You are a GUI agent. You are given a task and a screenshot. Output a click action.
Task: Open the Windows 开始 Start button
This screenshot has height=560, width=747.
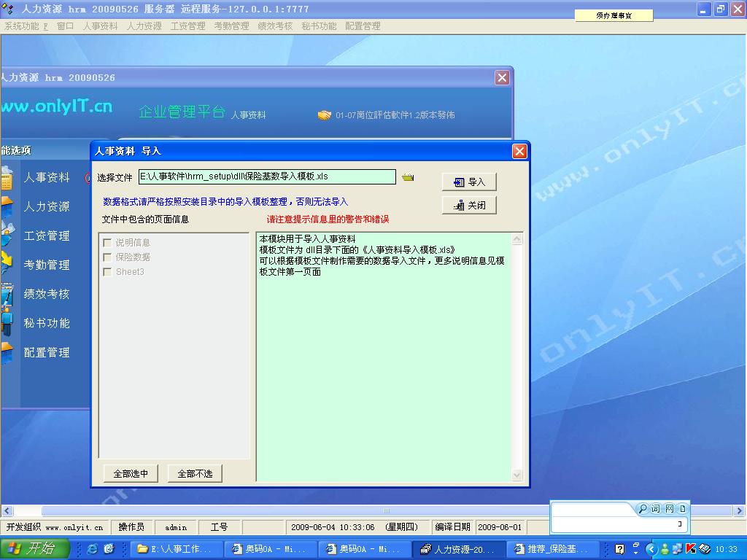click(x=34, y=549)
